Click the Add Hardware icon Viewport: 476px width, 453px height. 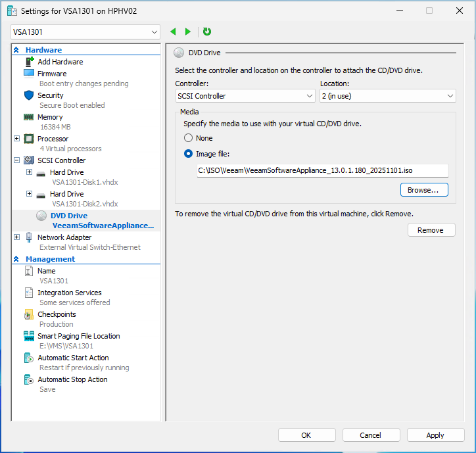click(x=29, y=62)
